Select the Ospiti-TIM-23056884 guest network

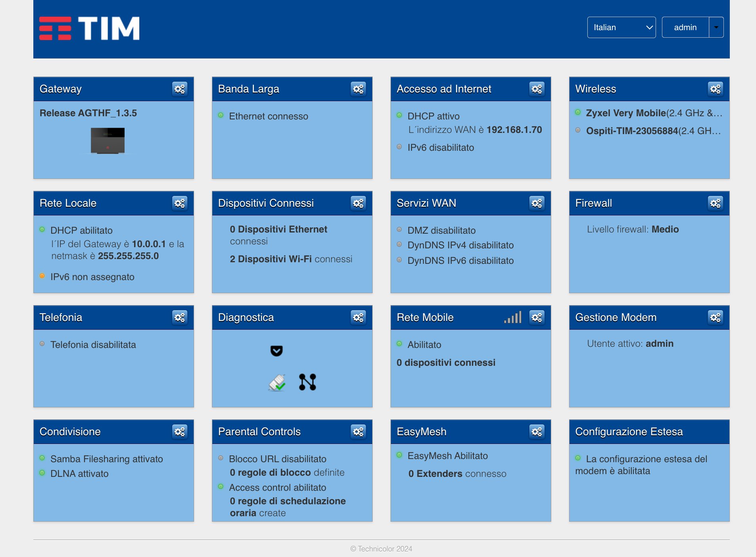pos(653,131)
